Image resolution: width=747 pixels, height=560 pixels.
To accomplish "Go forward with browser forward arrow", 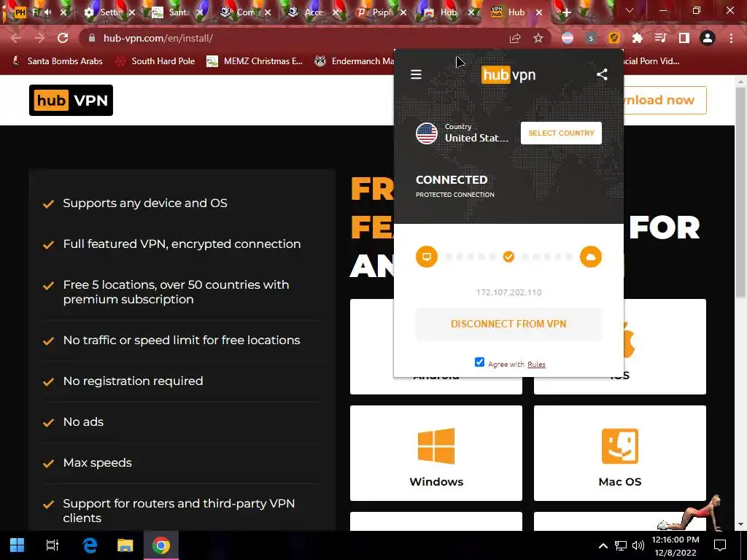I will tap(39, 38).
